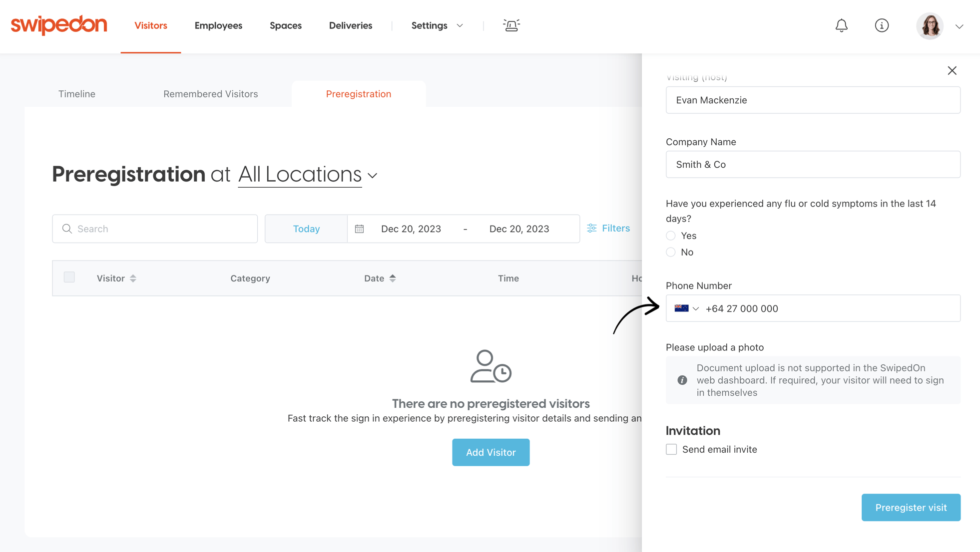This screenshot has width=980, height=552.
Task: Select Yes for flu symptoms question
Action: (x=670, y=235)
